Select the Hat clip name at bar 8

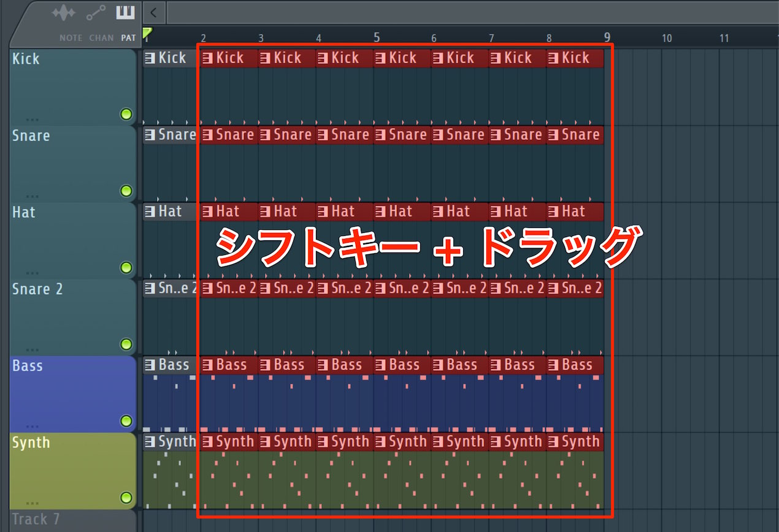coord(574,211)
